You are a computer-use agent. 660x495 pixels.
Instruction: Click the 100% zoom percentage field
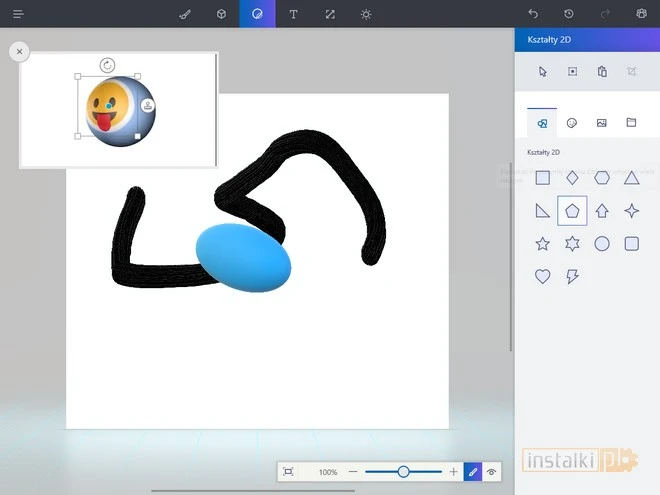click(328, 471)
